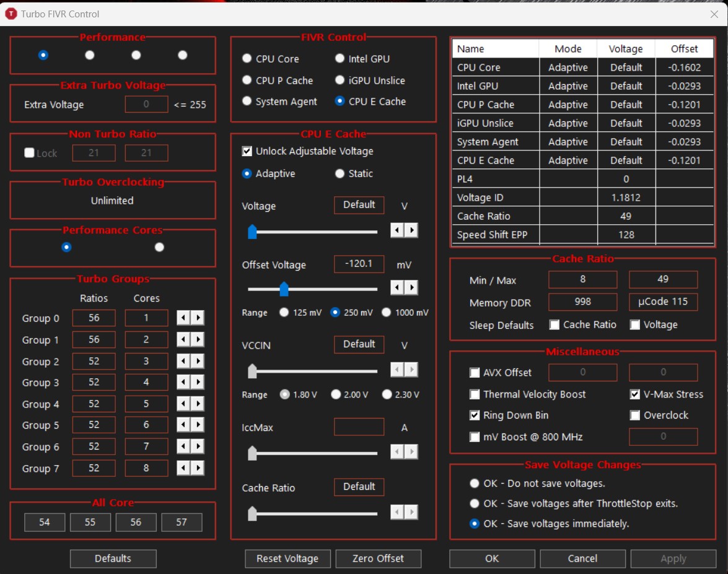The height and width of the screenshot is (574, 728).
Task: Switch voltage mode to Static
Action: (x=340, y=173)
